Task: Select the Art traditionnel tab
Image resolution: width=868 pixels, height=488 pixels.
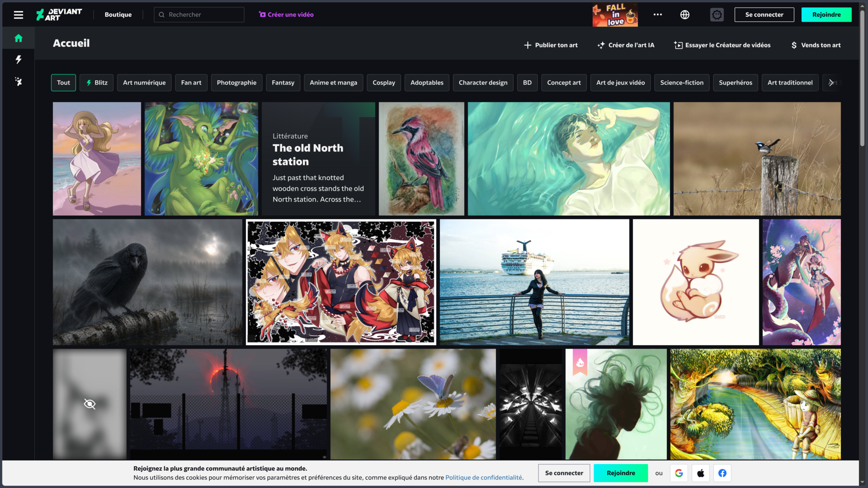Action: (x=790, y=83)
